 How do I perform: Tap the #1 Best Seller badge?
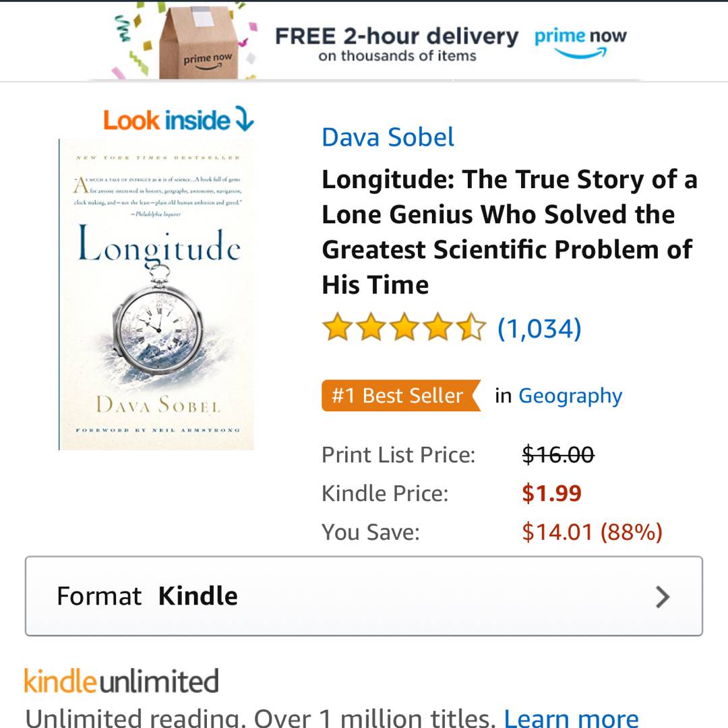(401, 396)
